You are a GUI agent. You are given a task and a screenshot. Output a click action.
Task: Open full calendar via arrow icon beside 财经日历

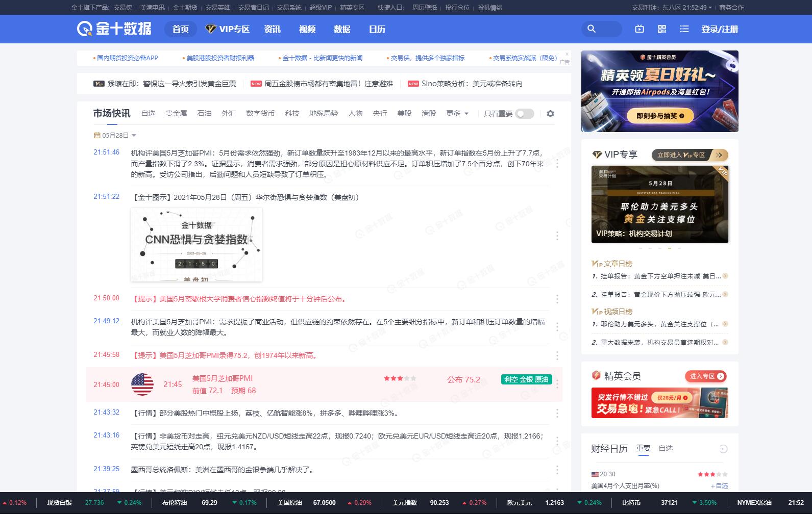[723, 449]
